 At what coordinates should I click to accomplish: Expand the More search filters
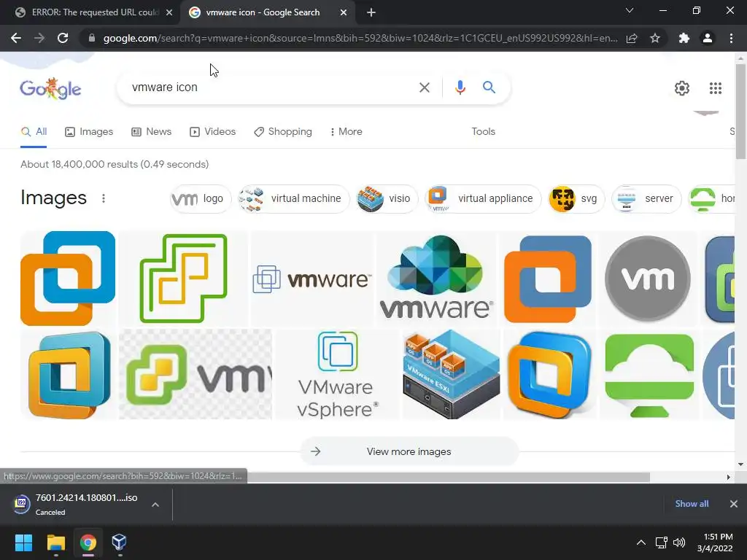pos(346,132)
